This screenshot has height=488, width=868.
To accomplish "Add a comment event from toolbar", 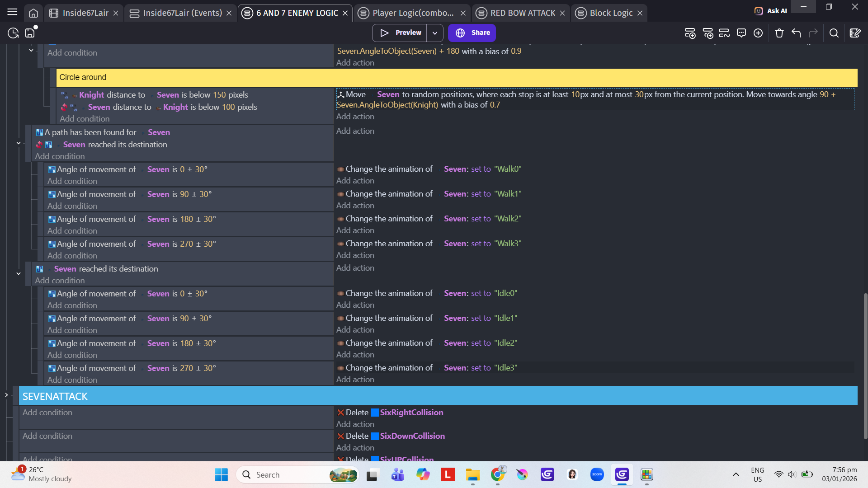I will point(741,33).
